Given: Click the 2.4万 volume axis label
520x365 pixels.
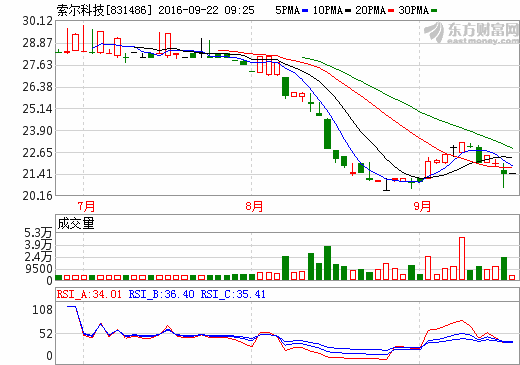Looking at the screenshot, I should tap(39, 257).
